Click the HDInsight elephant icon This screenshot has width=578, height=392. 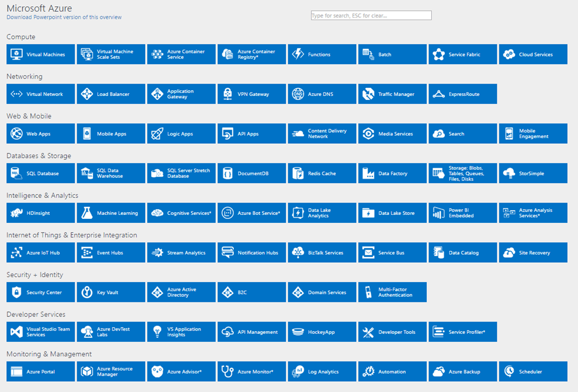click(x=16, y=213)
